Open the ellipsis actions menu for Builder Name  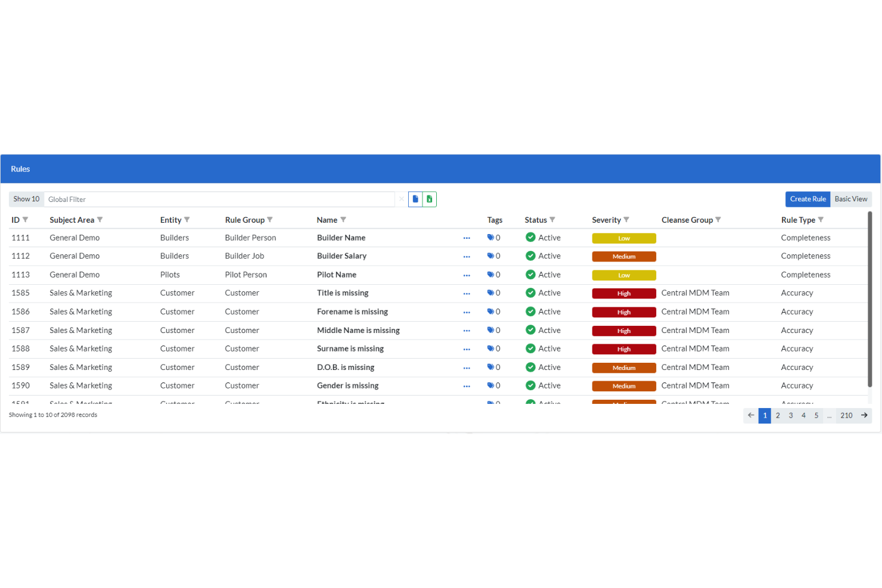(467, 238)
